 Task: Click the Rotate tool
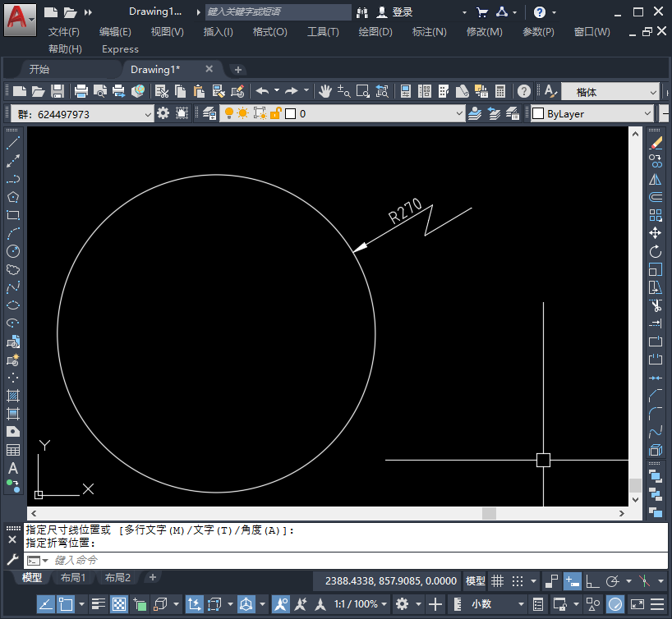(656, 251)
